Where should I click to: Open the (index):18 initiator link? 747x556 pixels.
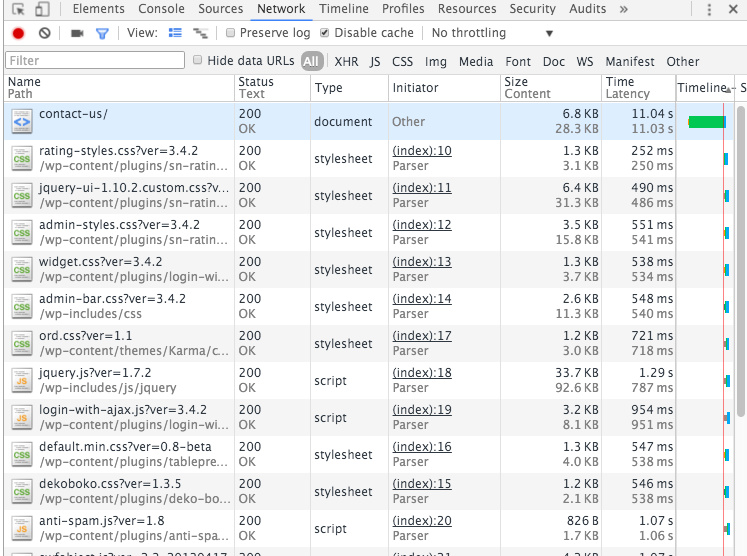pos(421,373)
